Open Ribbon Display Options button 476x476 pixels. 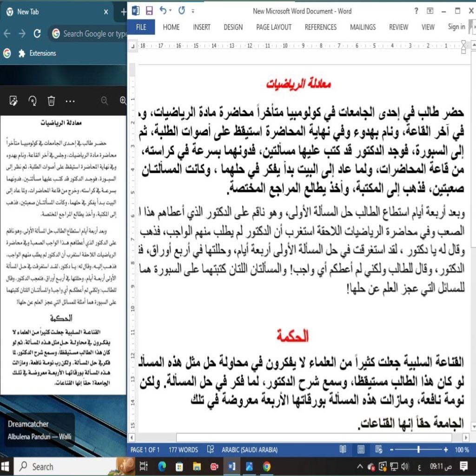click(430, 11)
